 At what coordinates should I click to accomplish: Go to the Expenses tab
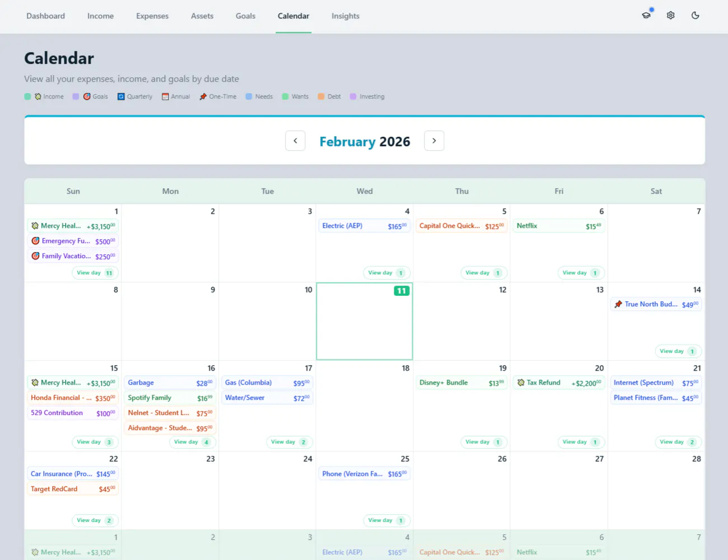pyautogui.click(x=152, y=16)
